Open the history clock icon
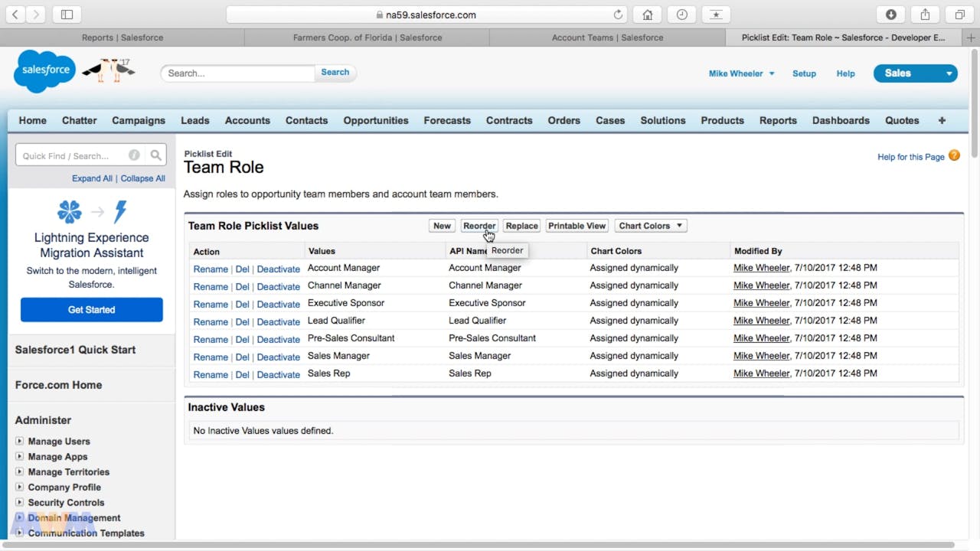Viewport: 980px width, 551px height. (681, 15)
